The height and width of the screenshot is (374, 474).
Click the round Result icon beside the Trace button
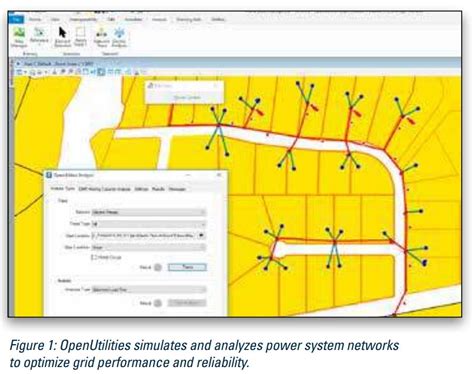(x=158, y=267)
